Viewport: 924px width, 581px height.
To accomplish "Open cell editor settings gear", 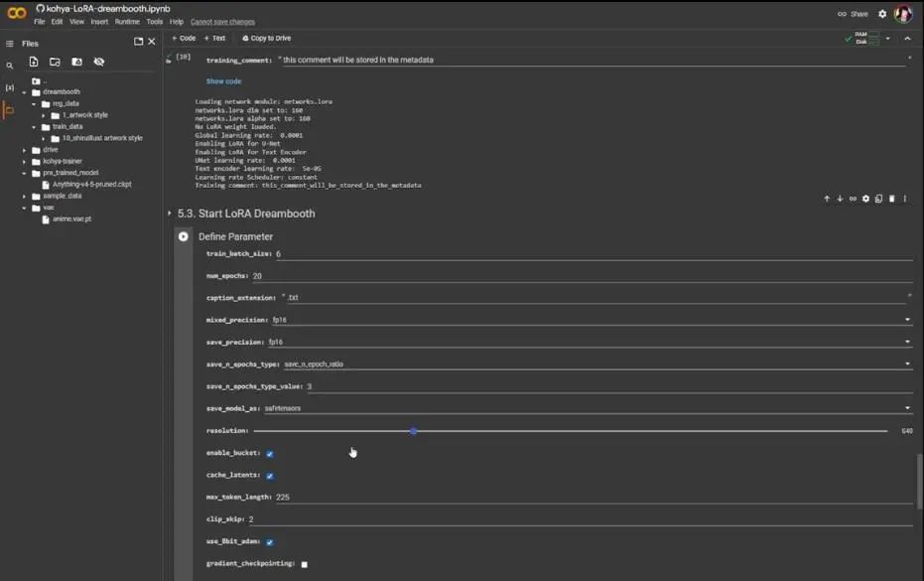I will 865,199.
